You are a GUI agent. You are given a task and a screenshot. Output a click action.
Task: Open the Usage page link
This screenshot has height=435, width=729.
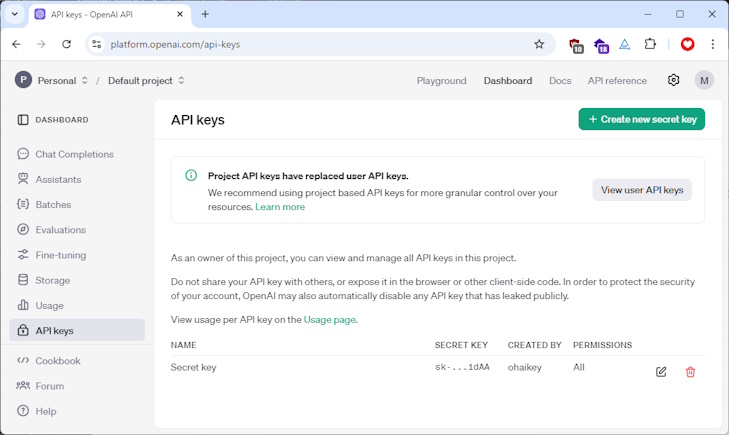(x=330, y=320)
